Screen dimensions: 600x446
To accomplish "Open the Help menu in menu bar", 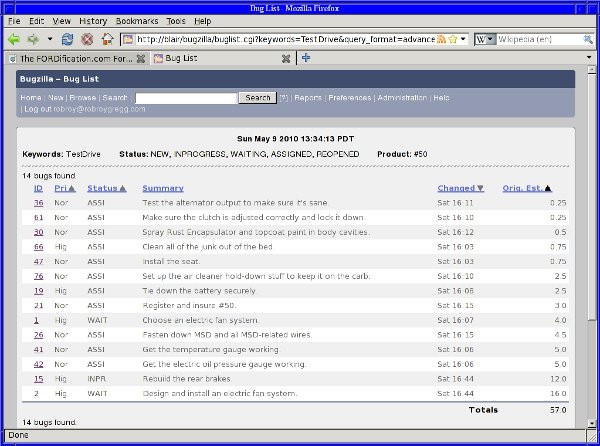I will click(202, 21).
